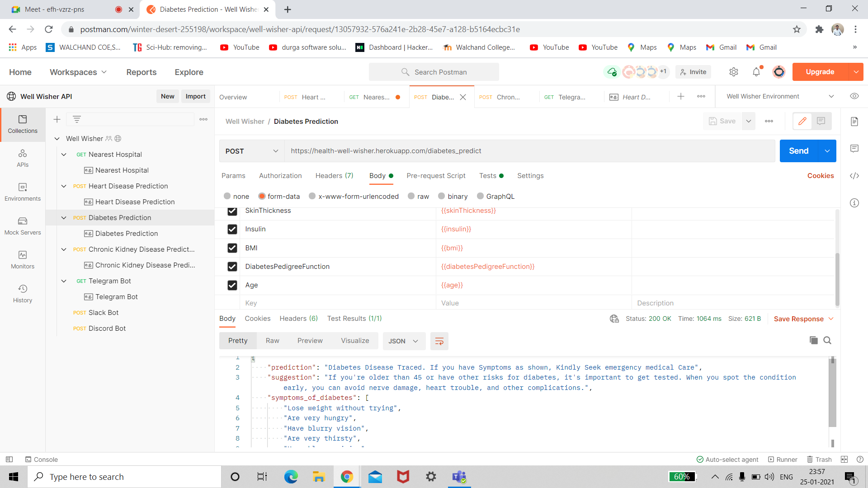This screenshot has width=868, height=488.
Task: Click the response body vertical scrollbar
Action: 832,393
